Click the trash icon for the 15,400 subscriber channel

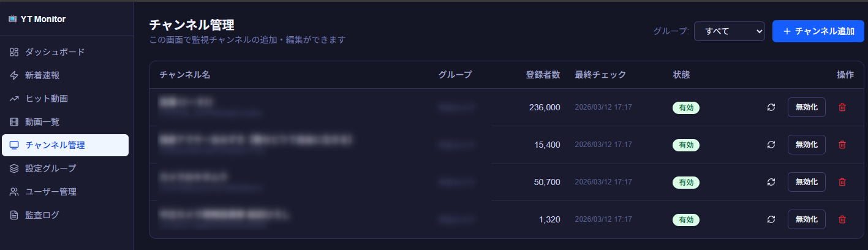tap(842, 145)
